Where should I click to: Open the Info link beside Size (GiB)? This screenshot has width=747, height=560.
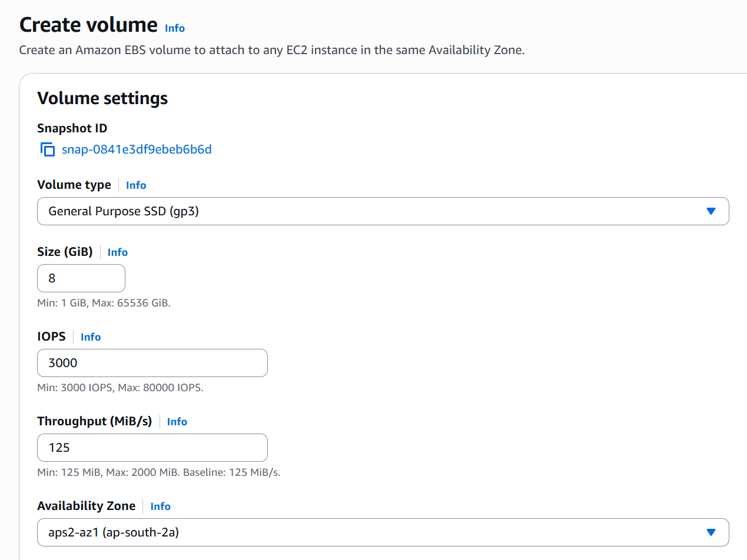(118, 252)
